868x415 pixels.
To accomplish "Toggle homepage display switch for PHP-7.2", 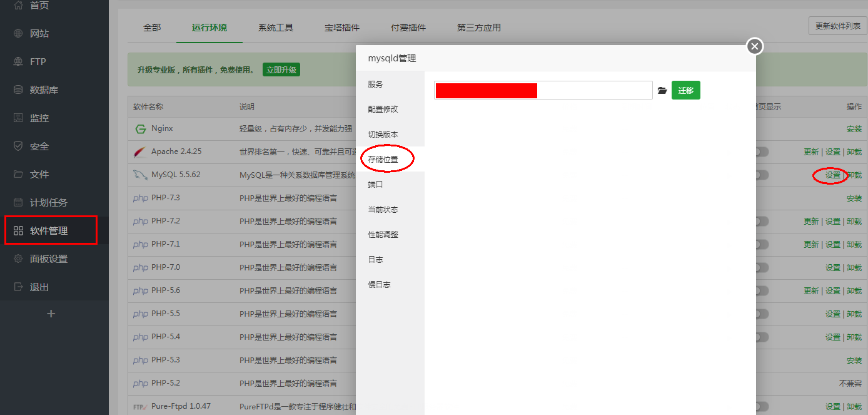I will (x=762, y=222).
